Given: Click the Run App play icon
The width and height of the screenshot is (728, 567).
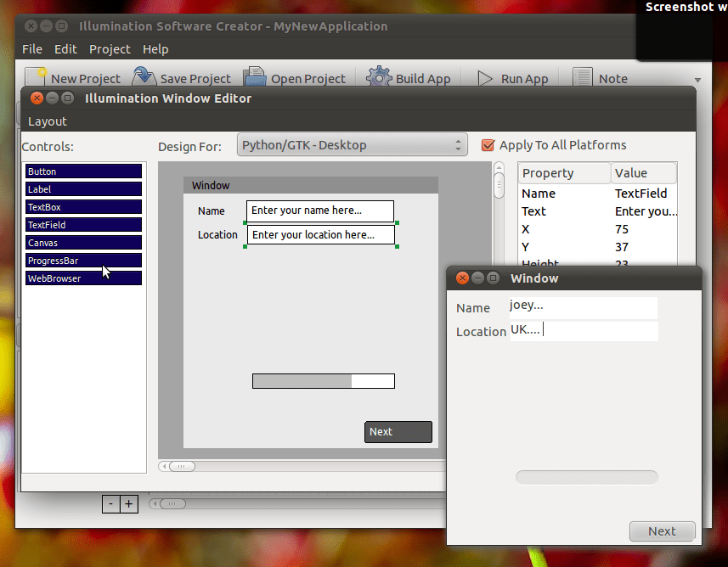Looking at the screenshot, I should (485, 78).
